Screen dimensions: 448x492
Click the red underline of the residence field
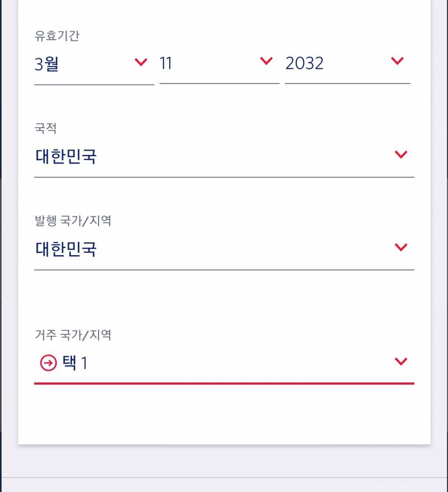(x=224, y=383)
